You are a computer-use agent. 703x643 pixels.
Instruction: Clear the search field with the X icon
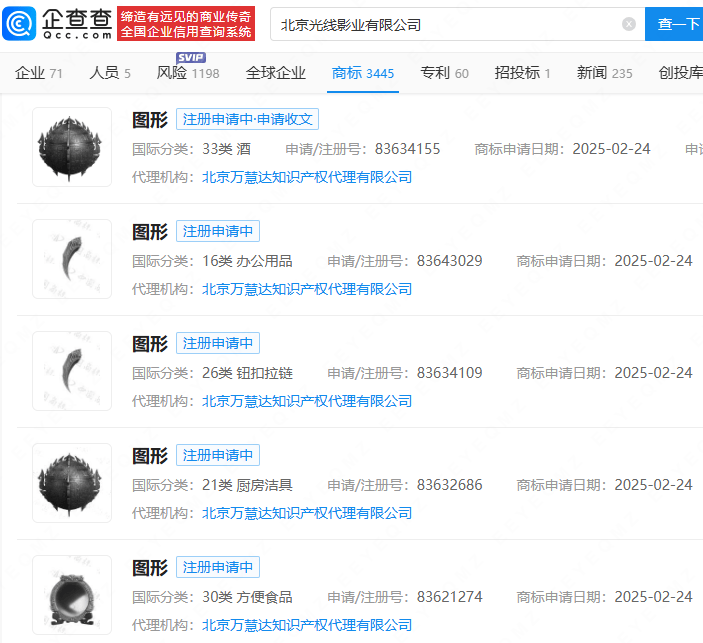629,24
